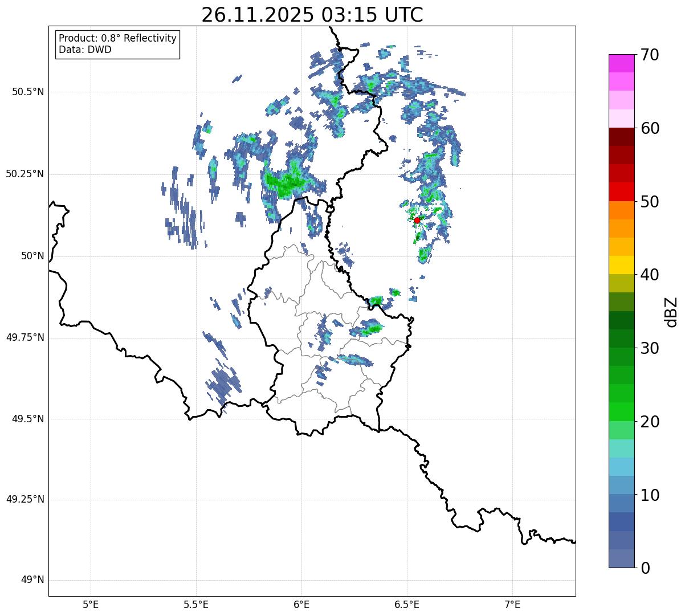Click the red radar site marker
This screenshot has height=616, width=685.
coord(417,220)
